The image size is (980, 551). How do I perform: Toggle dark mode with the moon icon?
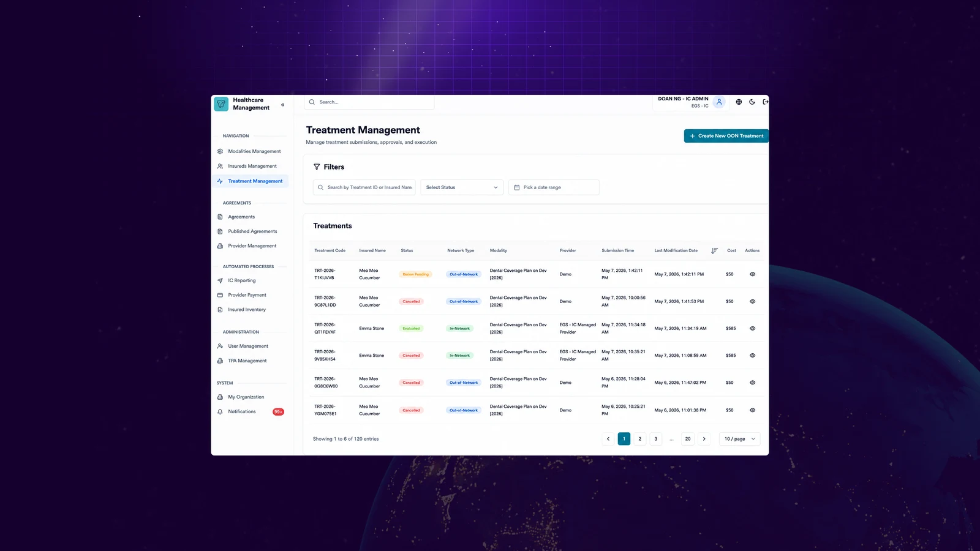(752, 102)
